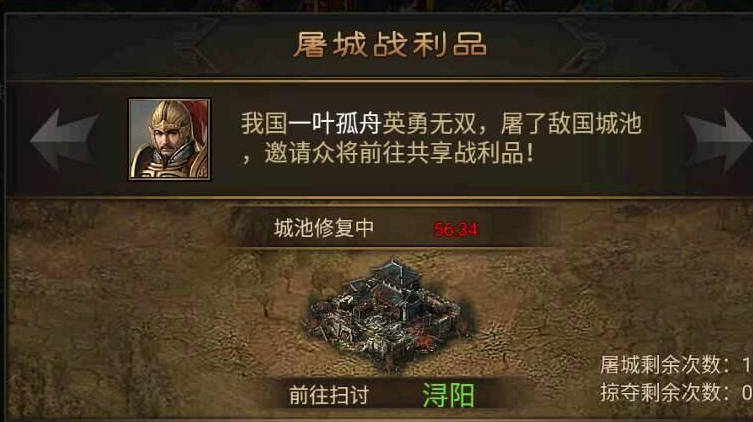Select the 掠夺剩余次数 label
Viewport: 753px width, 422px height.
click(660, 393)
